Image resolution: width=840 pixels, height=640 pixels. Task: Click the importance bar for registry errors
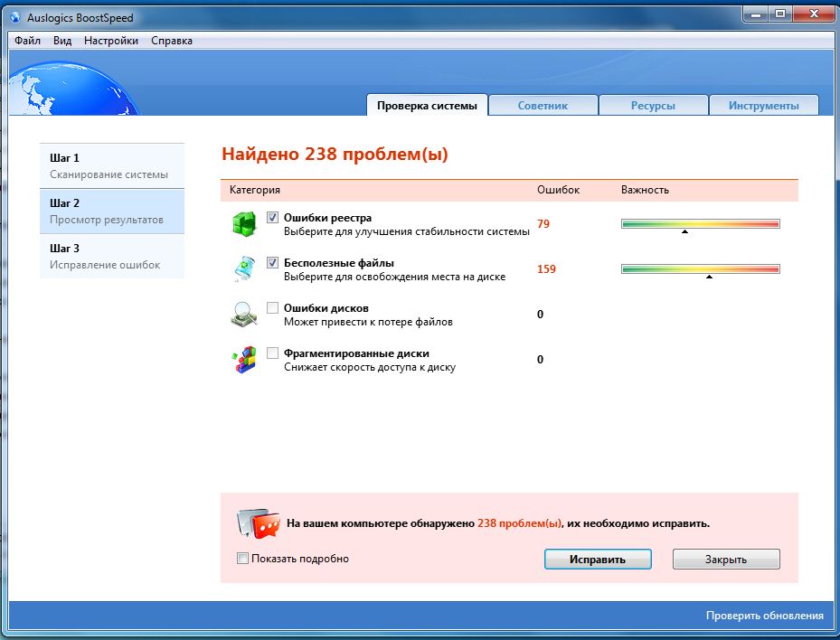click(x=700, y=224)
